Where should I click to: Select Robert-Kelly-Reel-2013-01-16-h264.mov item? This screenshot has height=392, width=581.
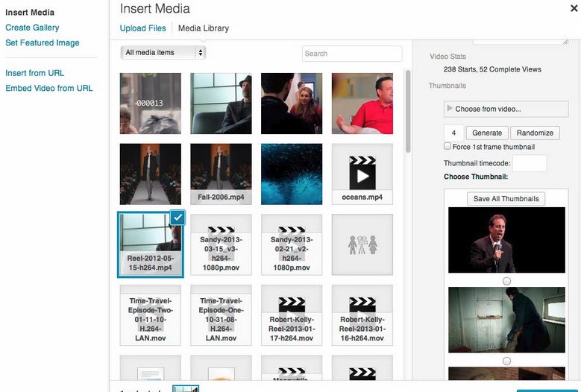click(x=362, y=315)
